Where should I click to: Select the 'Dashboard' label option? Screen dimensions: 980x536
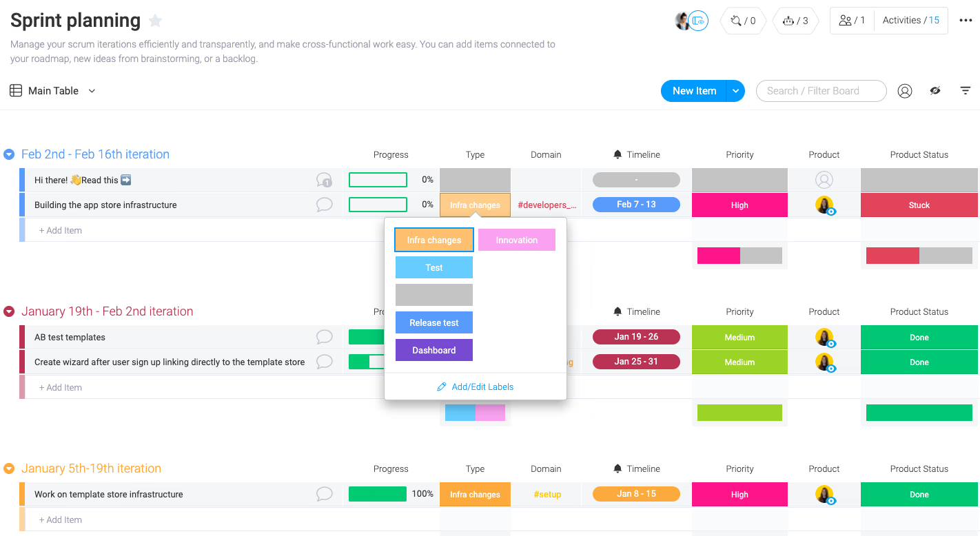coord(434,350)
